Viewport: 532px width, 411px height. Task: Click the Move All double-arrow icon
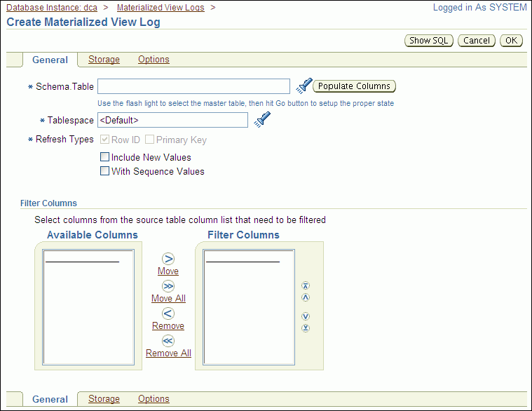click(168, 286)
